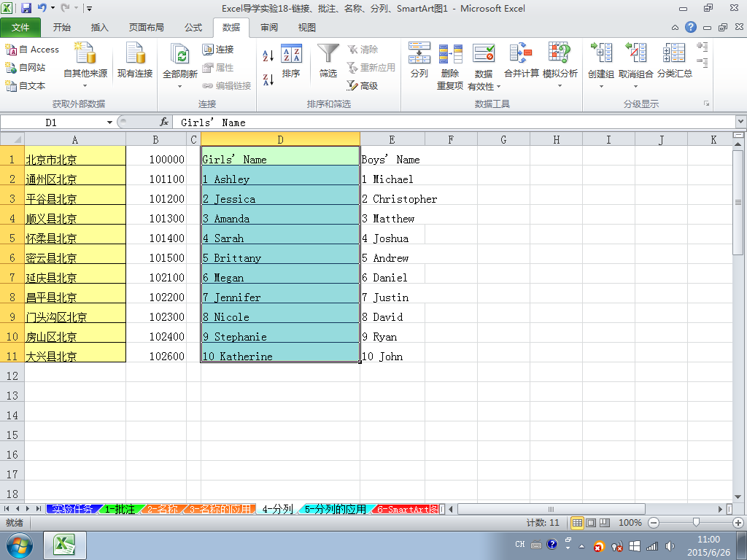Click the Connections (连接) button
This screenshot has height=560, width=747.
tap(218, 50)
